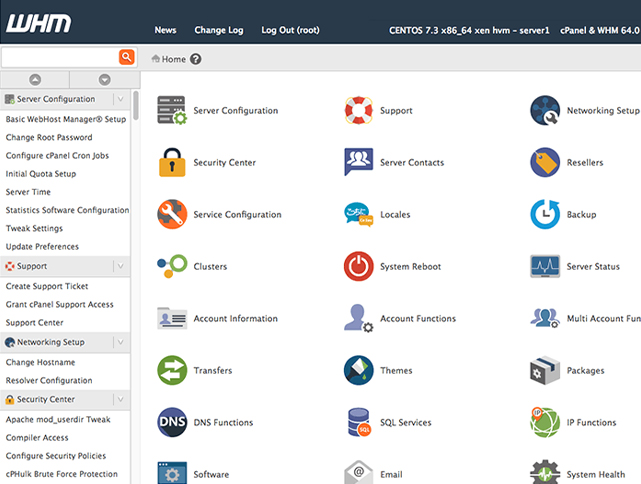This screenshot has width=641, height=484.
Task: Collapse the Support sidebar section arrow
Action: 120,266
